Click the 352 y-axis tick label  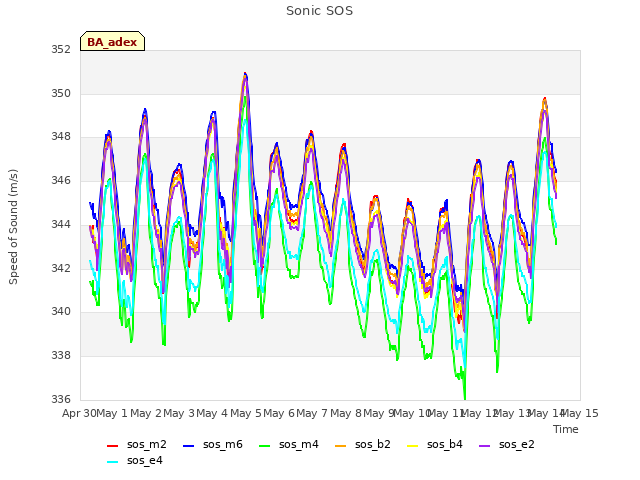click(60, 49)
